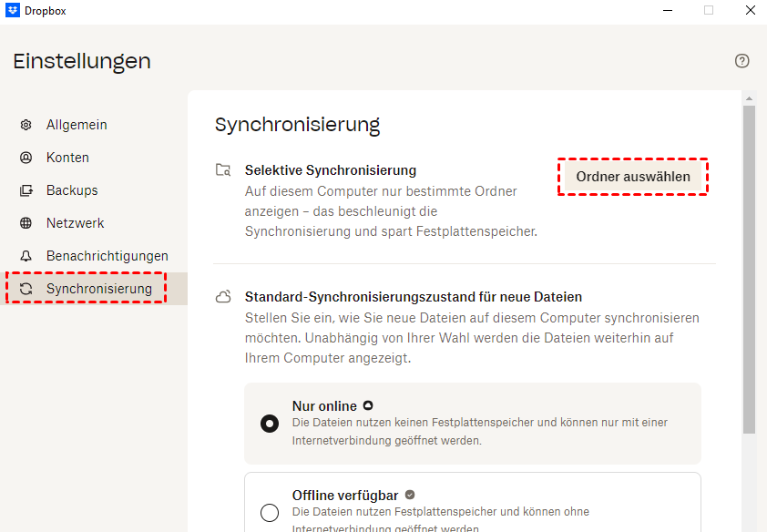Click the Konten account icon
The height and width of the screenshot is (532, 767).
[26, 158]
